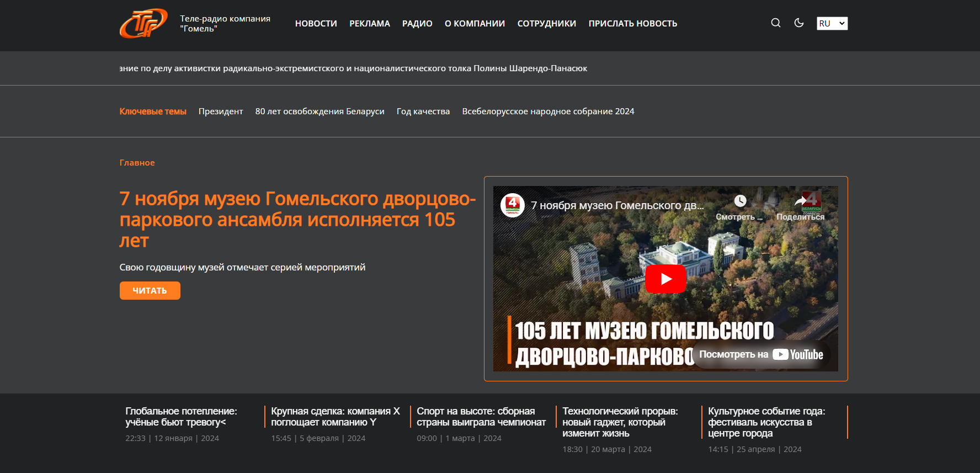Open the search magnifier icon

click(x=775, y=23)
